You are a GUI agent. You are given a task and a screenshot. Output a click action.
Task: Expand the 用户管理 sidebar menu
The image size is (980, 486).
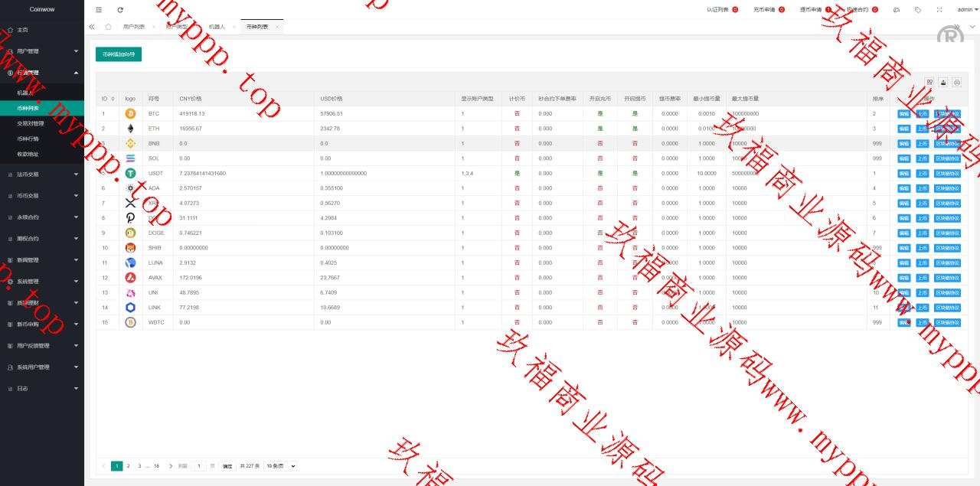pyautogui.click(x=42, y=51)
